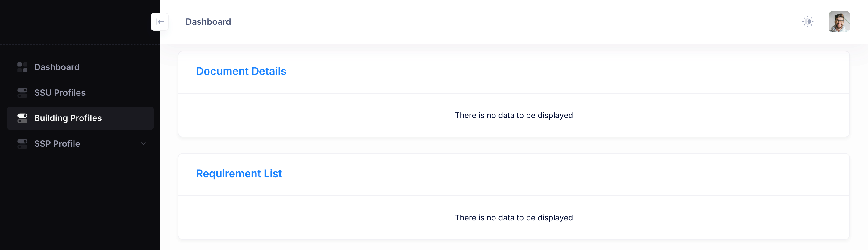Click the Dashboard page title in header
Image resolution: width=868 pixels, height=250 pixels.
tap(208, 22)
